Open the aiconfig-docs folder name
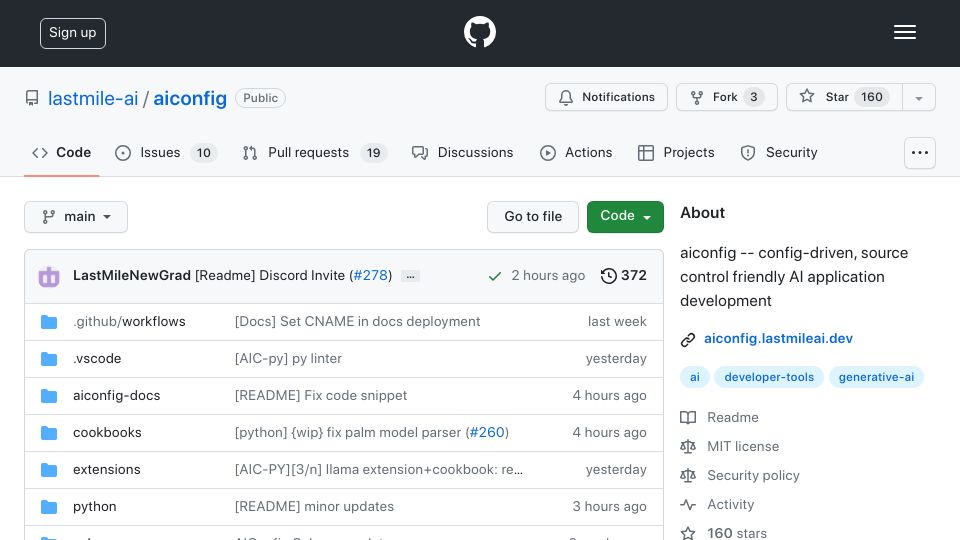The width and height of the screenshot is (960, 540). [x=116, y=396]
